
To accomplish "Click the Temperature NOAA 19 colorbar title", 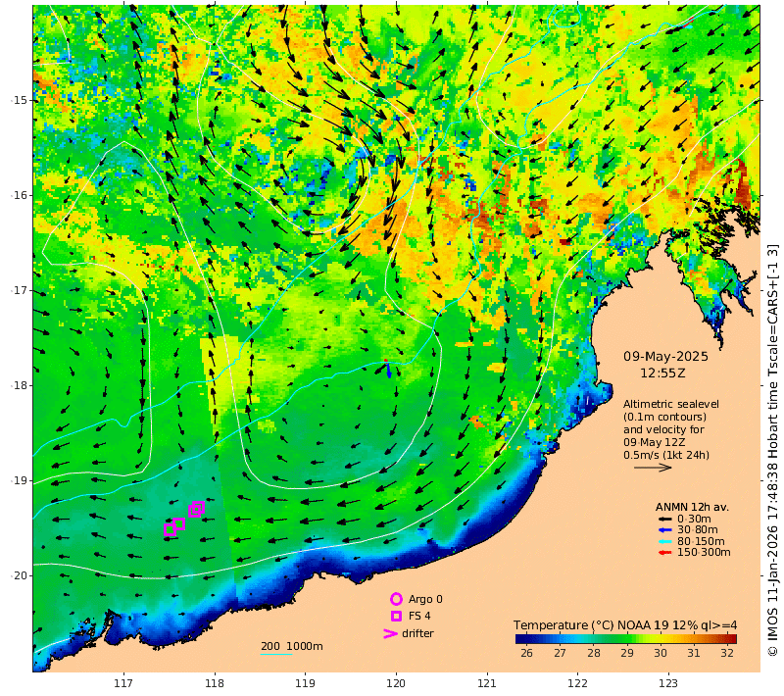I will (x=625, y=625).
